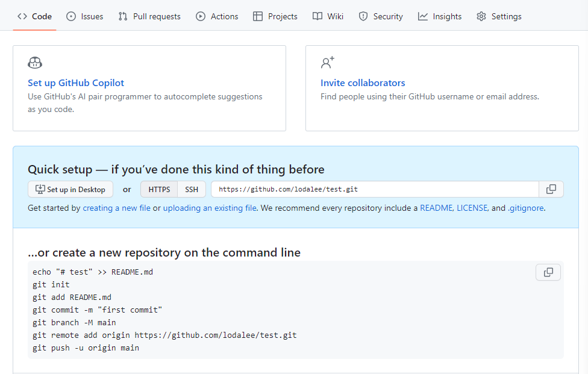Copy the command line snippet
The width and height of the screenshot is (588, 374).
(548, 272)
